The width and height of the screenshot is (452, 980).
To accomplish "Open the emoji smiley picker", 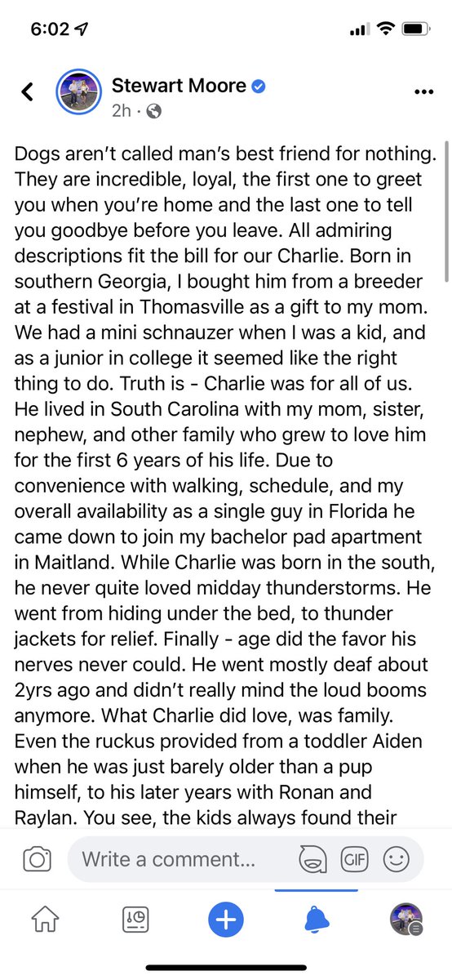I will [x=396, y=859].
